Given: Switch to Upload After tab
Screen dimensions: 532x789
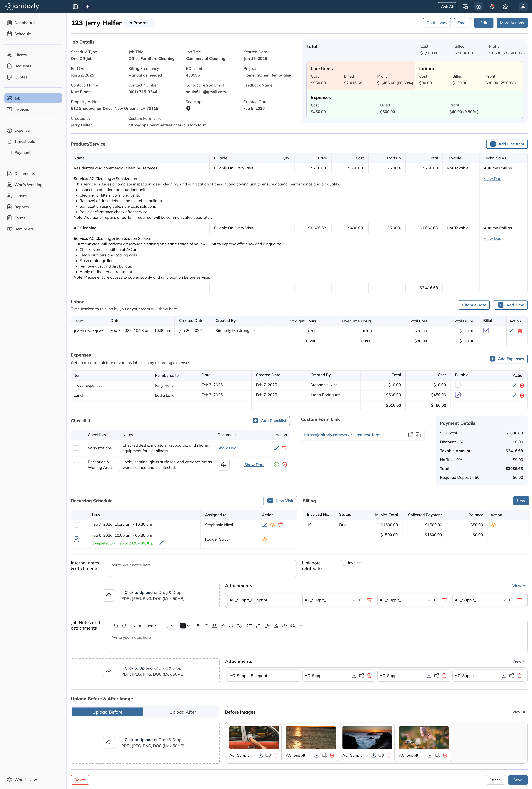Looking at the screenshot, I should click(183, 712).
